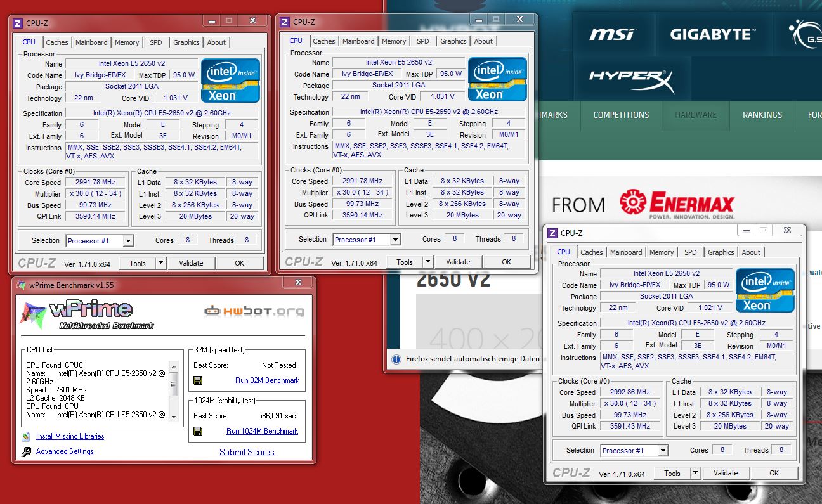Open Processor #1 selection dropdown in left CPU-Z
Image resolution: width=822 pixels, height=504 pixels.
pos(127,241)
